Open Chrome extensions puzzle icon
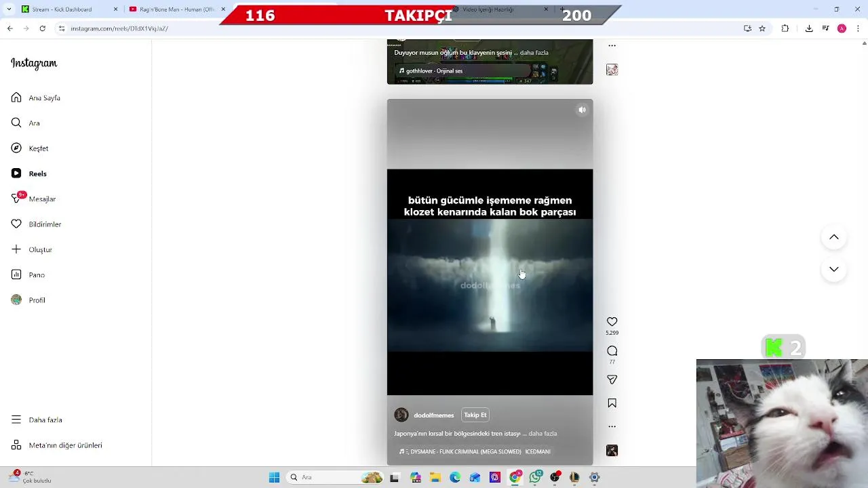 point(785,28)
